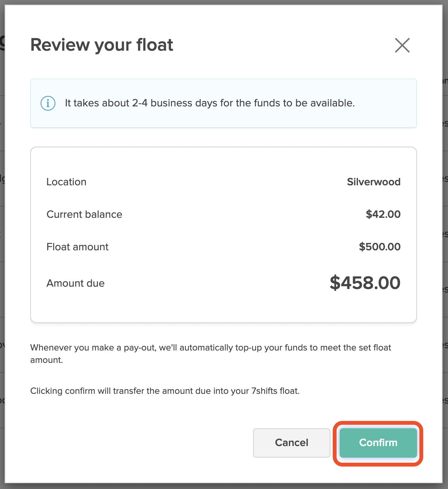This screenshot has width=448, height=489.
Task: Click the $42.00 current balance value
Action: point(383,214)
